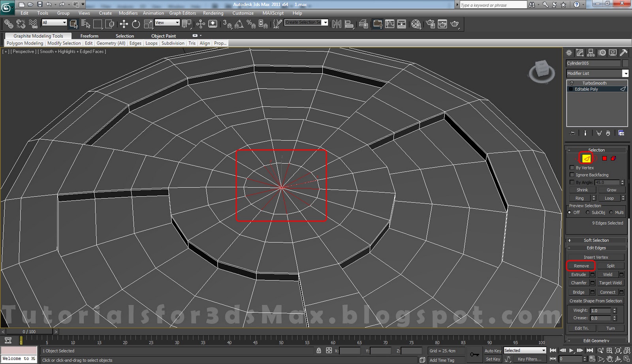Enable the By Vertex checkbox
Screen dimensions: 632x364
point(572,168)
